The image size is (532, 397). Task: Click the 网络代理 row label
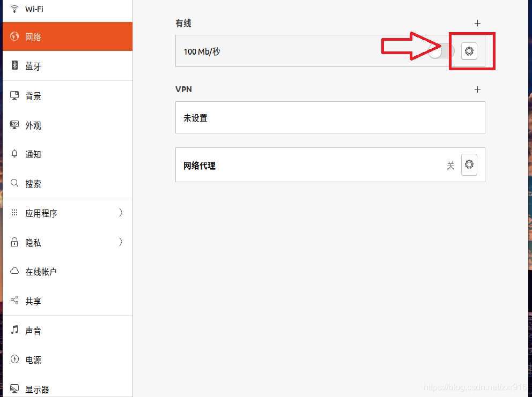[x=199, y=166]
